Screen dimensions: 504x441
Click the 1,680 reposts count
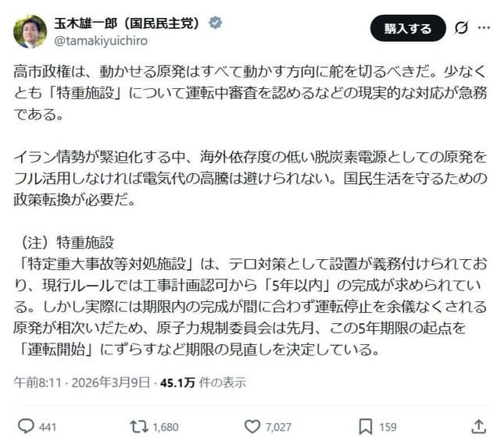click(x=165, y=427)
